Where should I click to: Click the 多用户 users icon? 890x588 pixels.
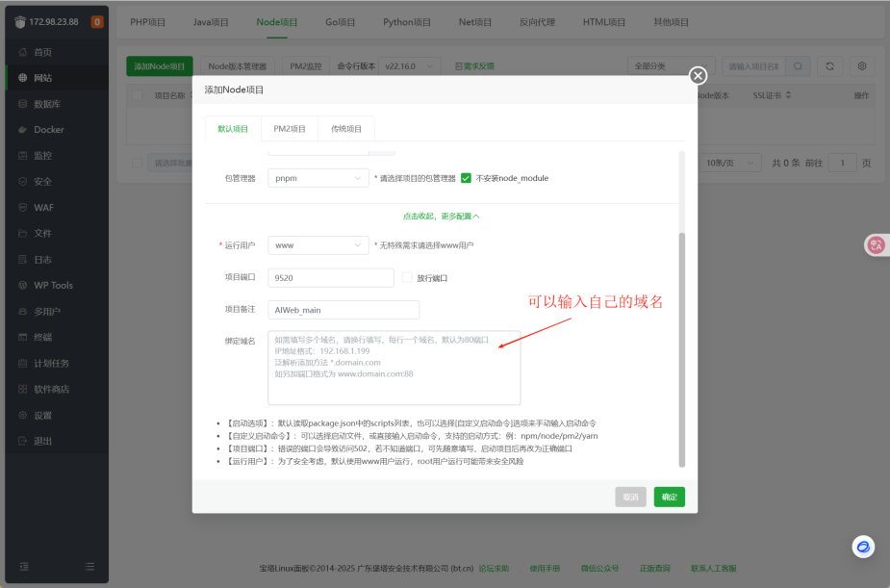tap(23, 312)
